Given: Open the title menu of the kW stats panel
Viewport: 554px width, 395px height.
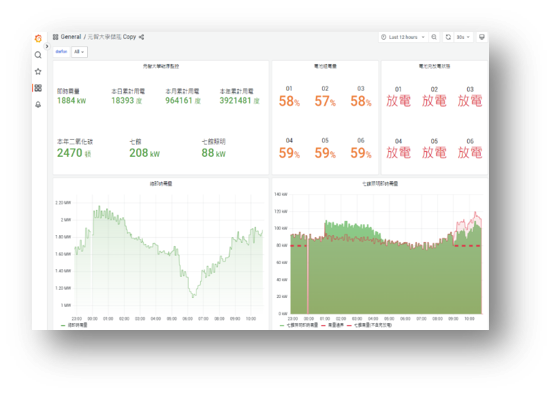Looking at the screenshot, I should [x=161, y=66].
